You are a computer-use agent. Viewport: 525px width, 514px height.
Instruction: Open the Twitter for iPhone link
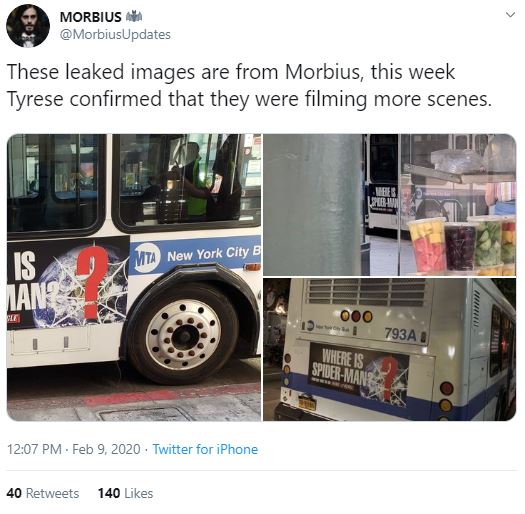pyautogui.click(x=205, y=449)
